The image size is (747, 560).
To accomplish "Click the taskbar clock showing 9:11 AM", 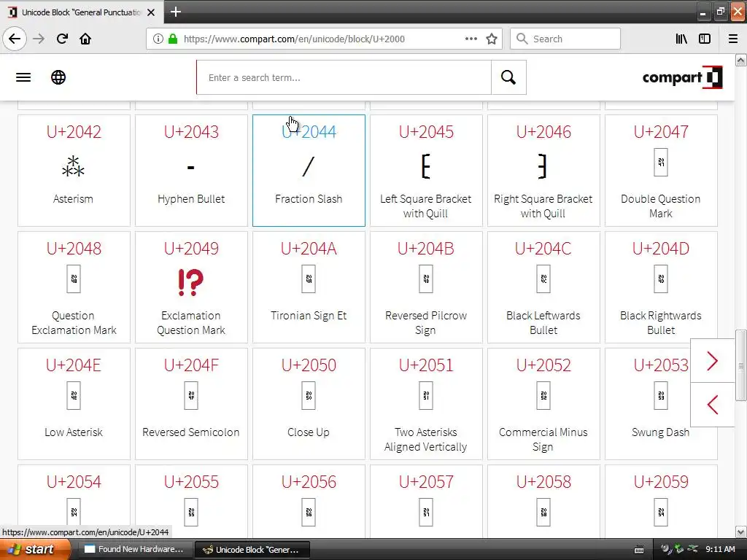I will (x=720, y=549).
